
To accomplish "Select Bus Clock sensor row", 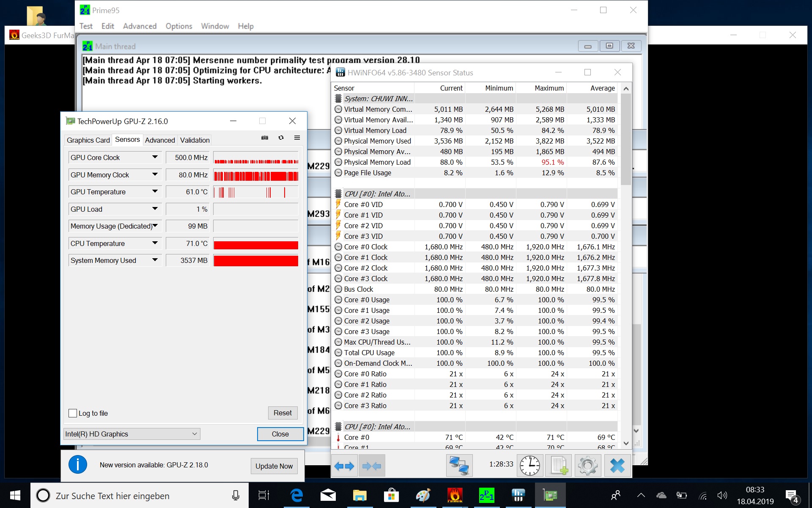I will click(474, 289).
